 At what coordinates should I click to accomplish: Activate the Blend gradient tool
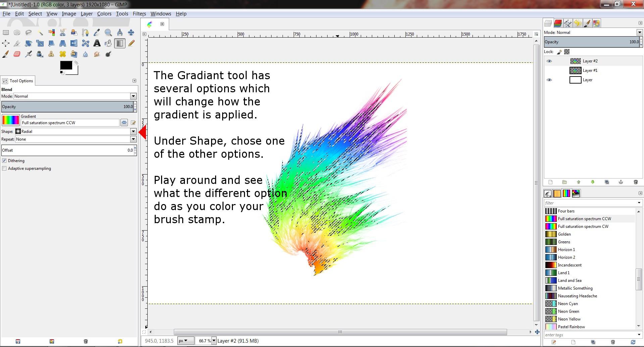119,43
